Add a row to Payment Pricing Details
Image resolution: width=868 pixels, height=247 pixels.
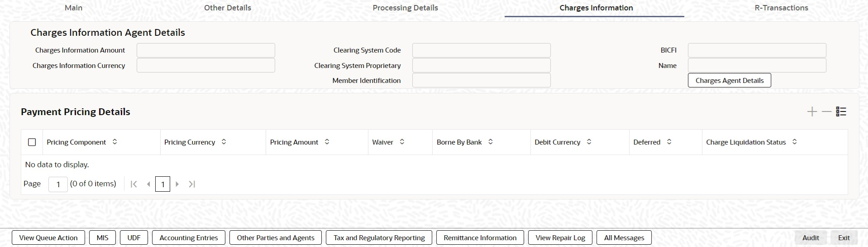pos(812,112)
